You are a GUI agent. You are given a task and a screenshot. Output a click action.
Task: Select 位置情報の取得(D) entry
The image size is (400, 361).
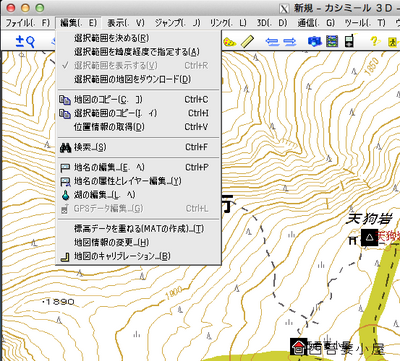pyautogui.click(x=138, y=127)
